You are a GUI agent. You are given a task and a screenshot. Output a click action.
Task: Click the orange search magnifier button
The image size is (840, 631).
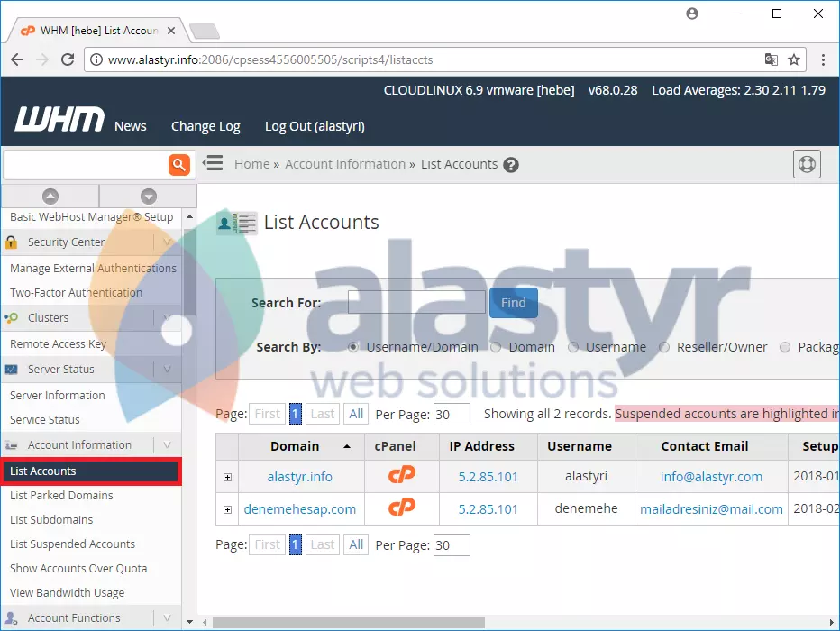179,164
